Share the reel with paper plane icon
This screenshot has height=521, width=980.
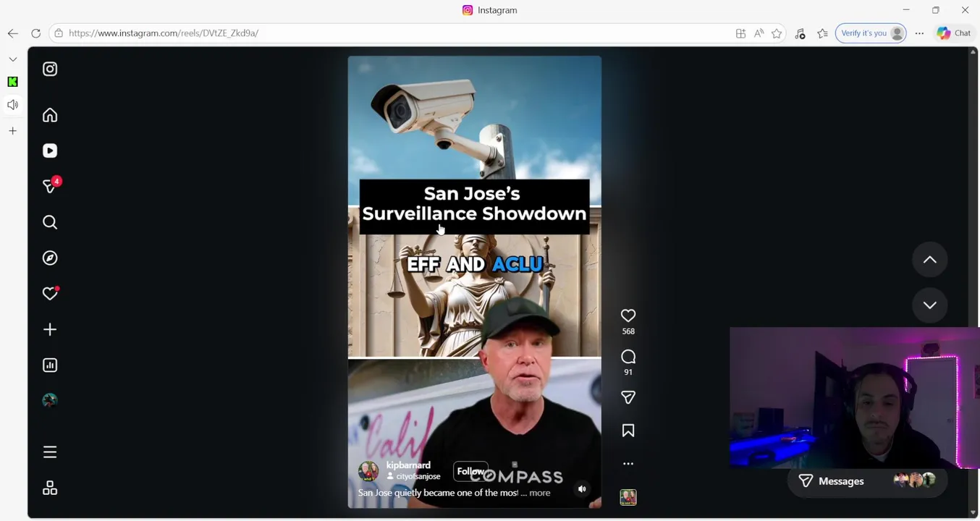click(x=628, y=397)
